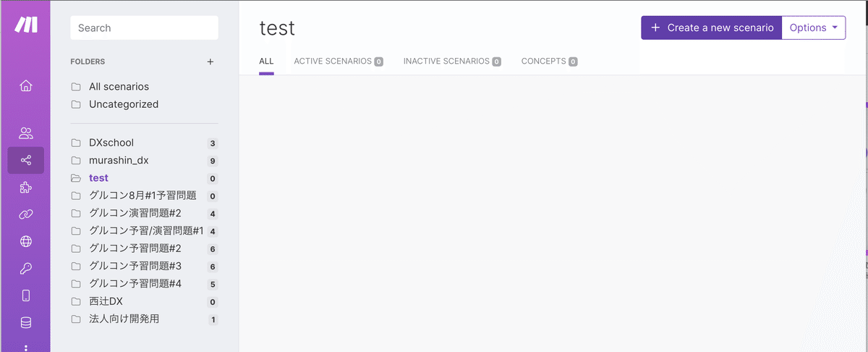This screenshot has width=868, height=352.
Task: Expand the Options dropdown
Action: pos(814,28)
